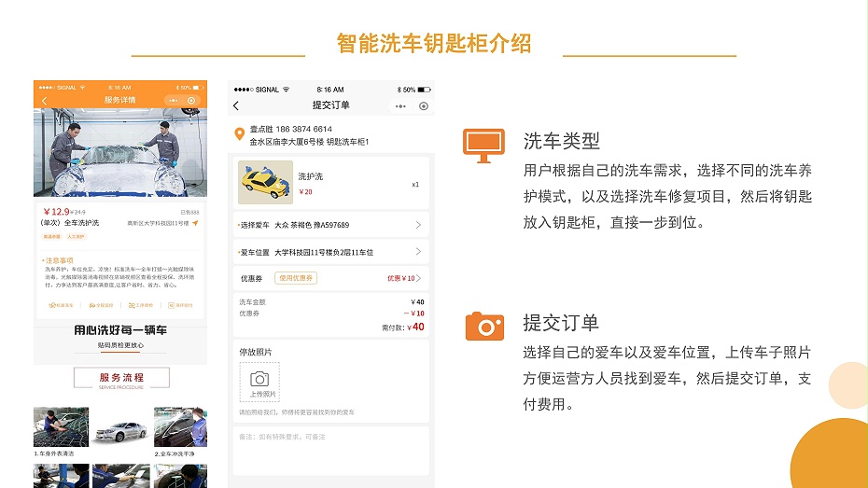Tap 壹点胜 186 3874 6614 contact line
The image size is (868, 488).
coord(290,129)
